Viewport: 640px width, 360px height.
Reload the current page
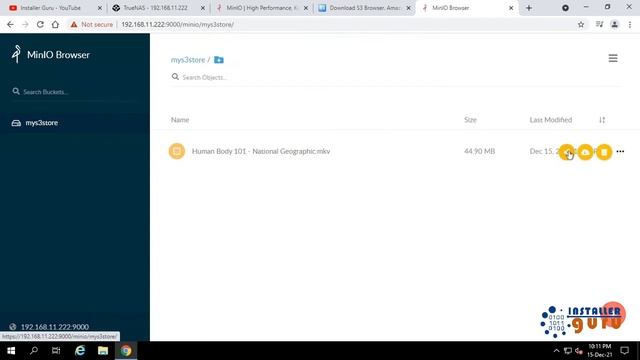40,24
